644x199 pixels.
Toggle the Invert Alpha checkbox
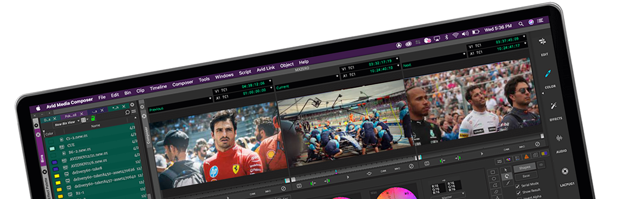(520, 197)
